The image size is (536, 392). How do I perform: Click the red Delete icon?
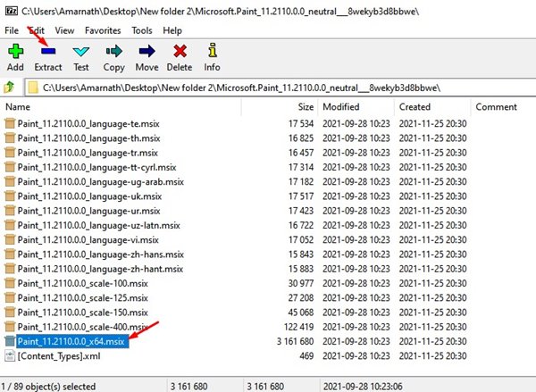click(180, 51)
